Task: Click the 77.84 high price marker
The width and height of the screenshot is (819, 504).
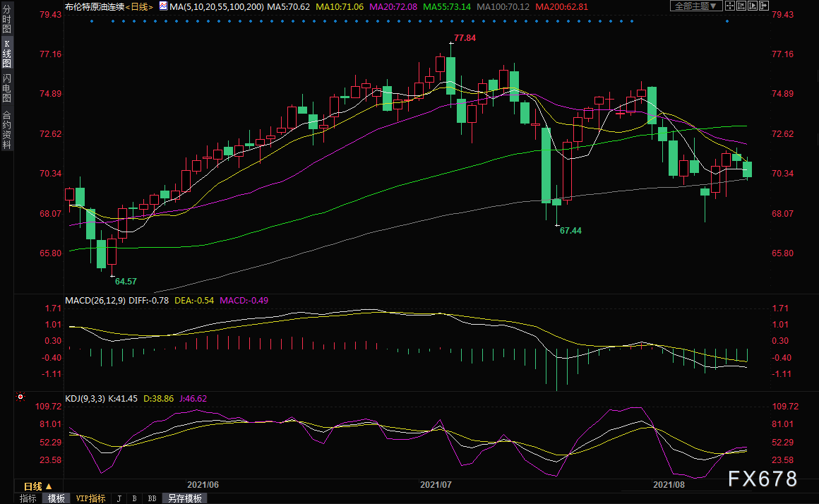Action: (465, 37)
